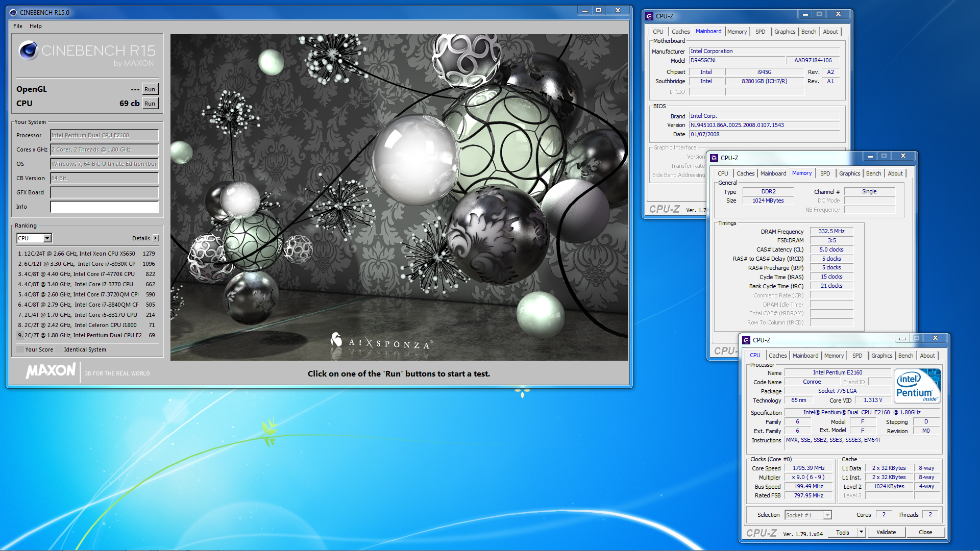Open Graphics tab in Memory CPU-Z window

(849, 173)
